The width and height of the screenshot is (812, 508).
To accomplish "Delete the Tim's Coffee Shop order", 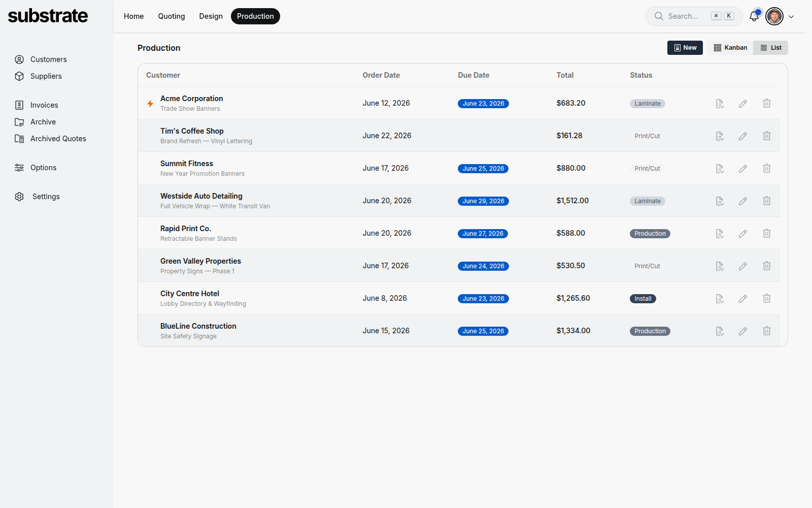I will tap(767, 136).
